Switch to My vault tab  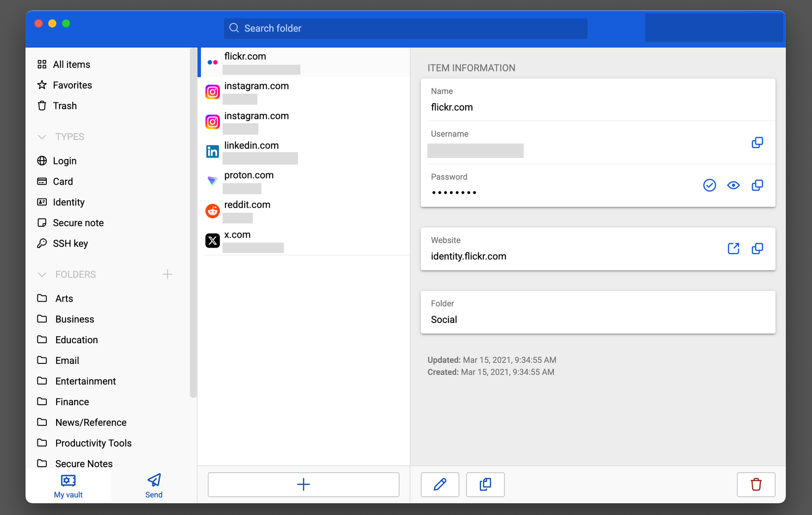click(x=68, y=485)
